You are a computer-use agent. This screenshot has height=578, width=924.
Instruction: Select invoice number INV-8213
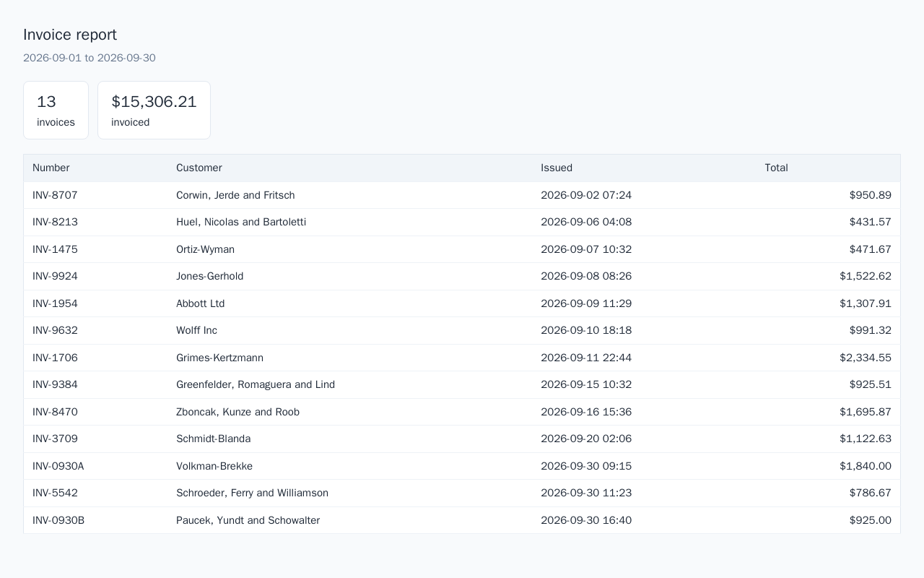pos(55,222)
